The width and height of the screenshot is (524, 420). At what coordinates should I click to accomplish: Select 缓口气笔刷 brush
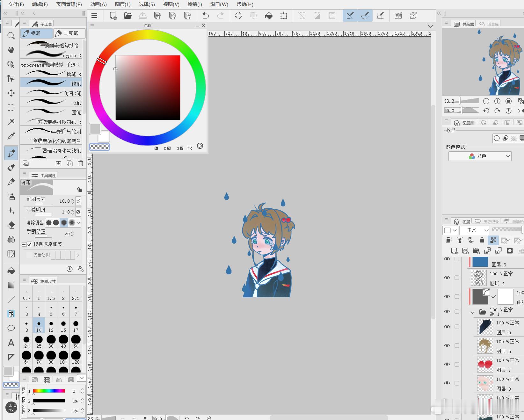(x=51, y=131)
